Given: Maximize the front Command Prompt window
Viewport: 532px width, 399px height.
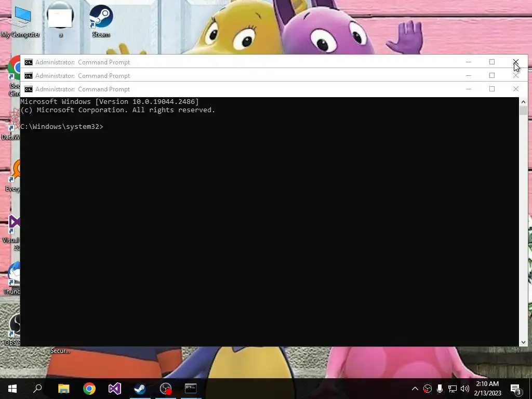Looking at the screenshot, I should coord(492,89).
